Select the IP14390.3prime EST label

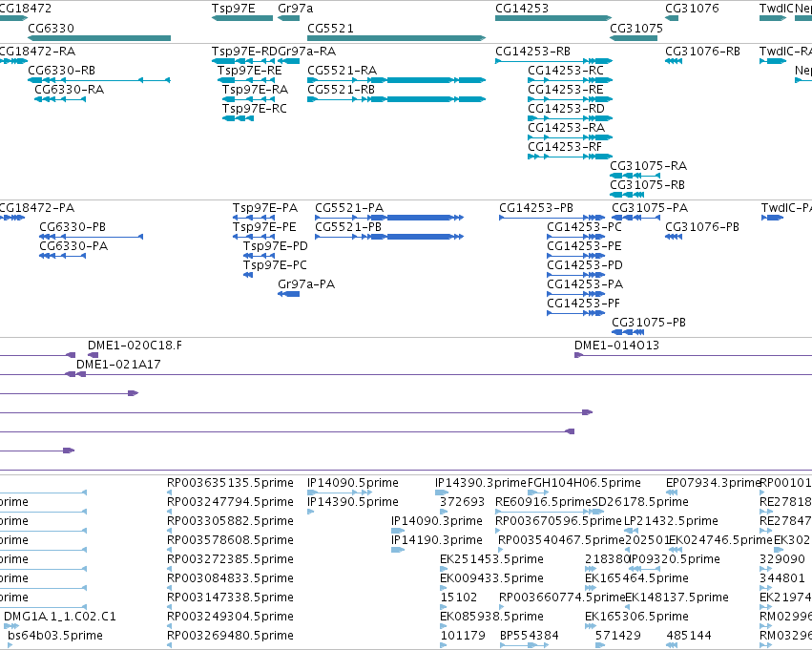pyautogui.click(x=481, y=483)
